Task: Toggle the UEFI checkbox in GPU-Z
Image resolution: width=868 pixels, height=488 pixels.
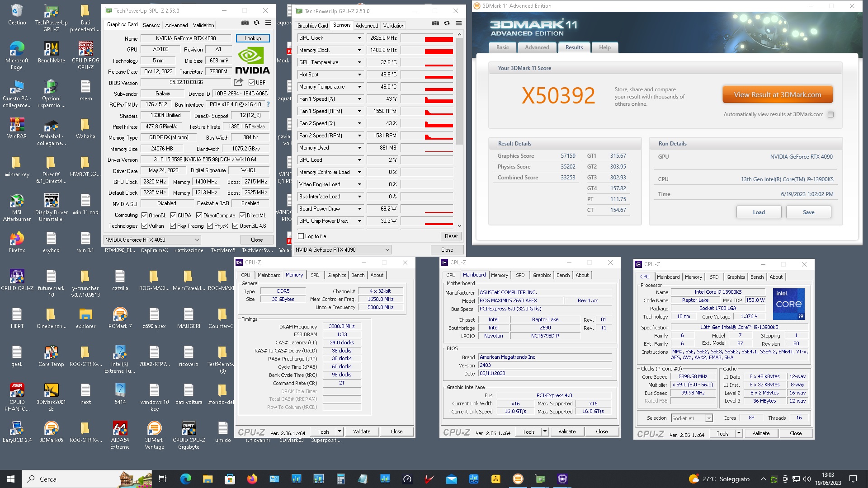Action: [251, 82]
